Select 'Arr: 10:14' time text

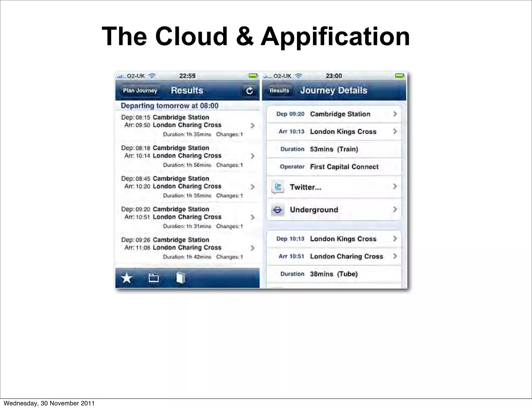click(x=137, y=156)
